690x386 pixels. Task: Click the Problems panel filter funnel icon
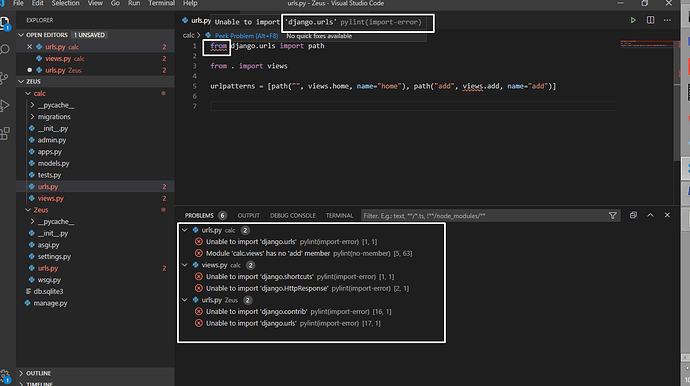(613, 215)
